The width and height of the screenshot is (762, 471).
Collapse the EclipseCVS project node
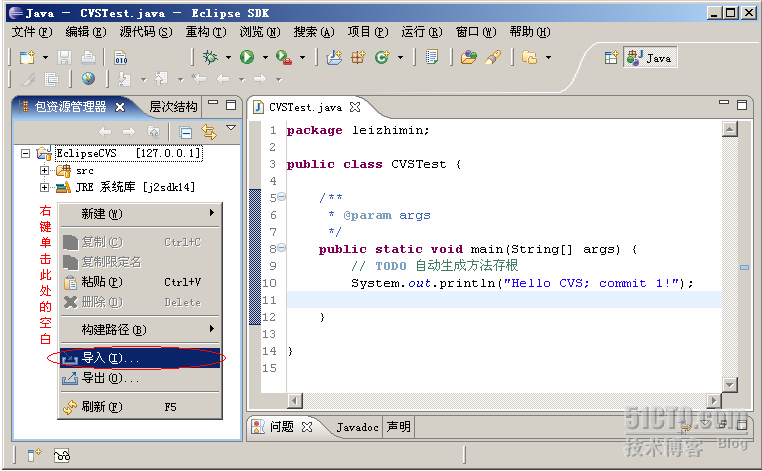(26, 153)
